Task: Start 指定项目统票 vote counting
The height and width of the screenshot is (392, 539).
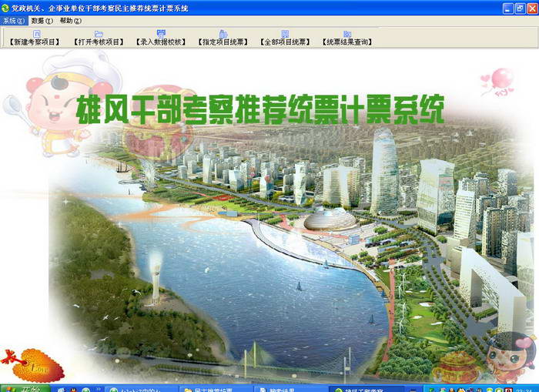Action: (x=223, y=39)
